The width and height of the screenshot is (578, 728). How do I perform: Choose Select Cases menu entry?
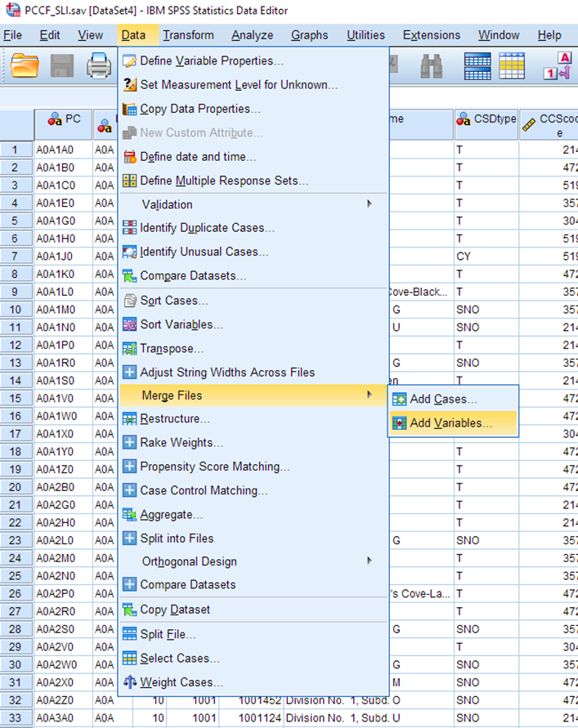point(253,659)
